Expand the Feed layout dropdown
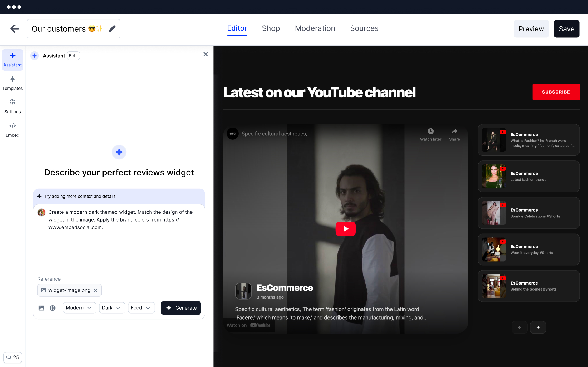This screenshot has width=588, height=367. pos(141,308)
